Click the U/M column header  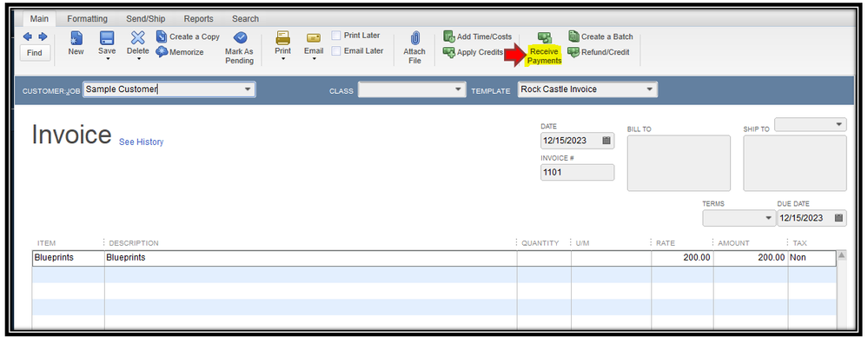point(582,243)
